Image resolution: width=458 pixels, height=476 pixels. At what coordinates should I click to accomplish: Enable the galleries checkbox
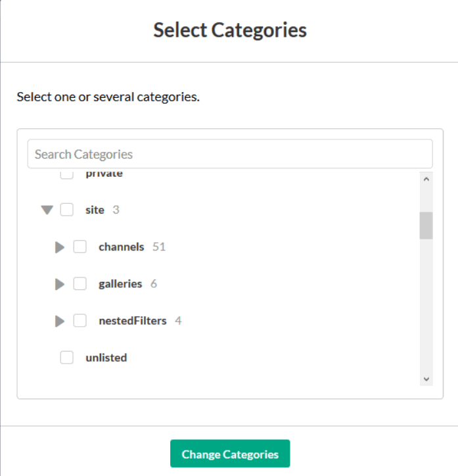[80, 284]
